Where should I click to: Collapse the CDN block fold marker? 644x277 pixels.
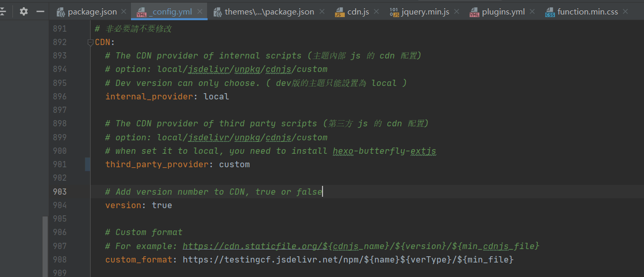coord(91,42)
